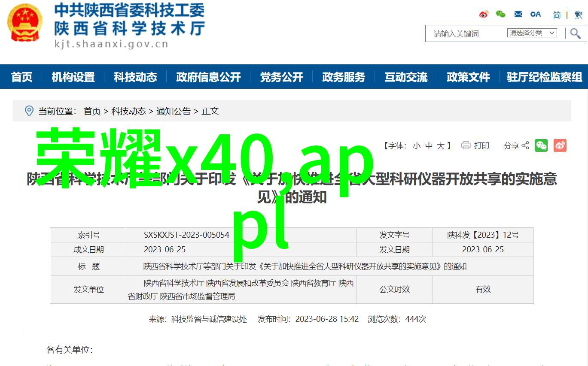Click 首页 in the breadcrumb path
Screen dimensions: 588x366
click(x=92, y=111)
